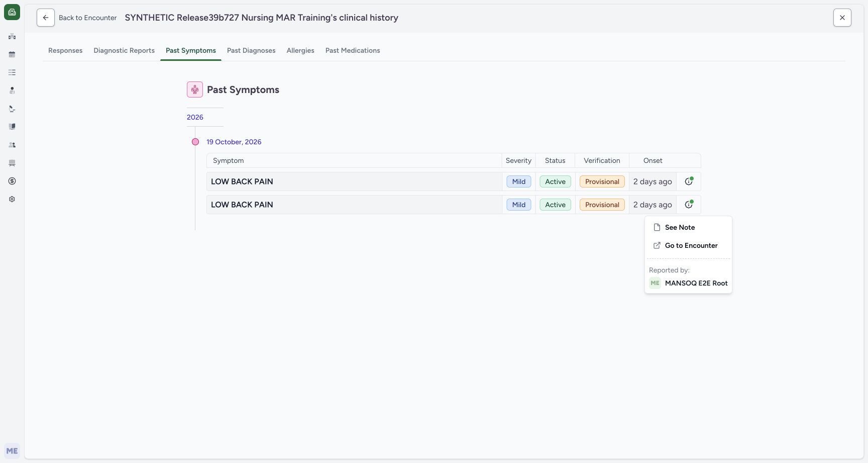
Task: Switch to the Past Diagnoses tab
Action: tap(251, 50)
